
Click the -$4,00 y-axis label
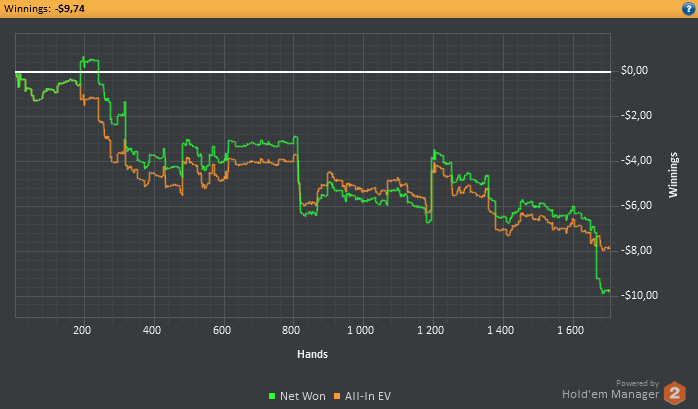click(x=636, y=160)
